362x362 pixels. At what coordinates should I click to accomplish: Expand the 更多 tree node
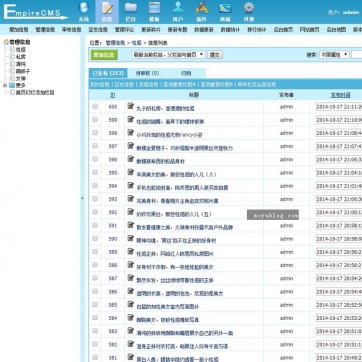(x=5, y=85)
